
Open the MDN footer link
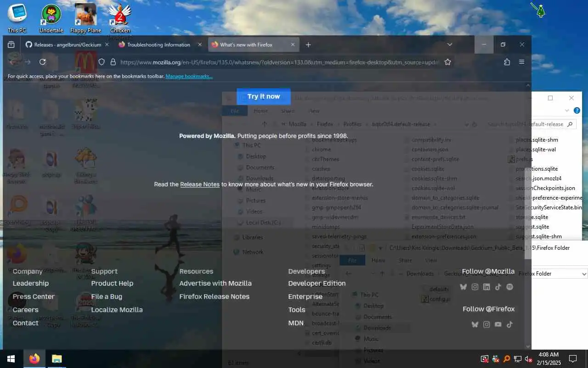click(x=296, y=323)
